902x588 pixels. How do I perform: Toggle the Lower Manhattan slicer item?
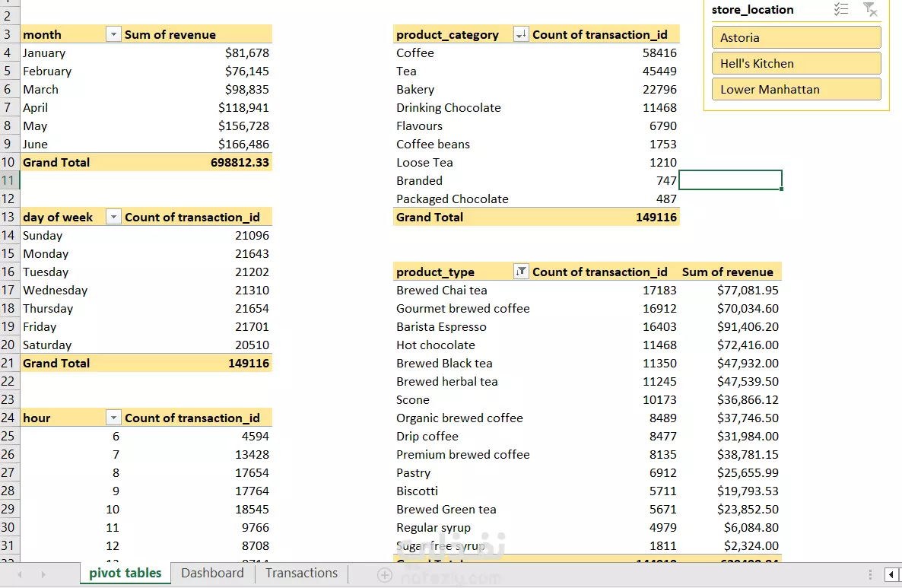pyautogui.click(x=796, y=89)
